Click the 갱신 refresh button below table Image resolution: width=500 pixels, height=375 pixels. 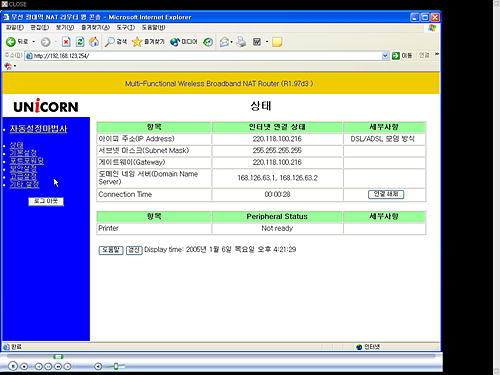coord(134,250)
